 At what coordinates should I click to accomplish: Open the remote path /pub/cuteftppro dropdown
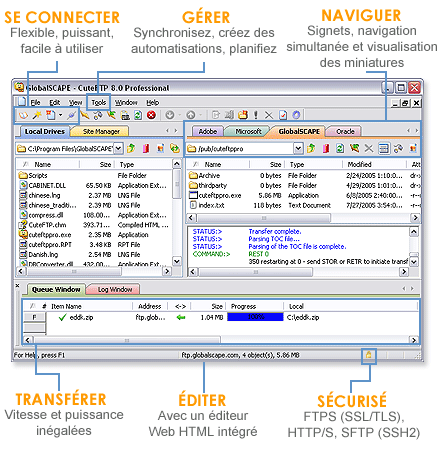tap(298, 148)
